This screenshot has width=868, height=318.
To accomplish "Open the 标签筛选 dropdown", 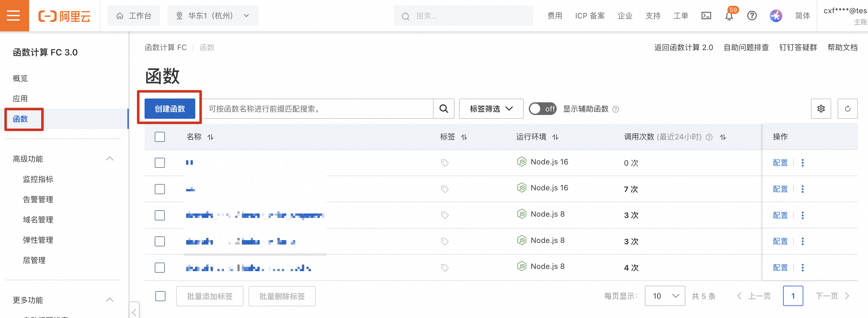I will coord(491,109).
